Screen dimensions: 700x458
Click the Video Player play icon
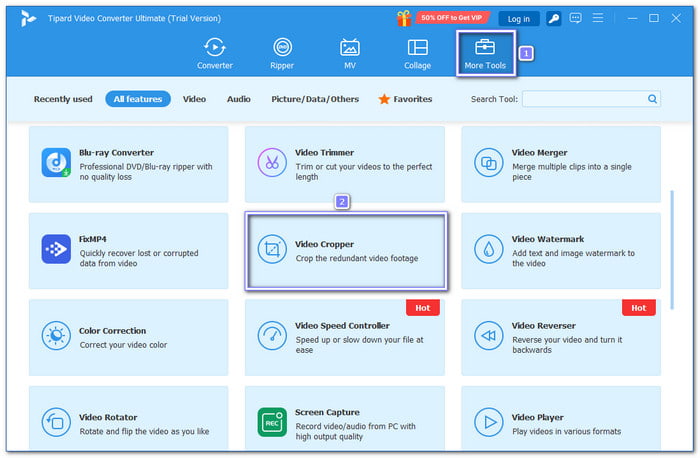(489, 422)
